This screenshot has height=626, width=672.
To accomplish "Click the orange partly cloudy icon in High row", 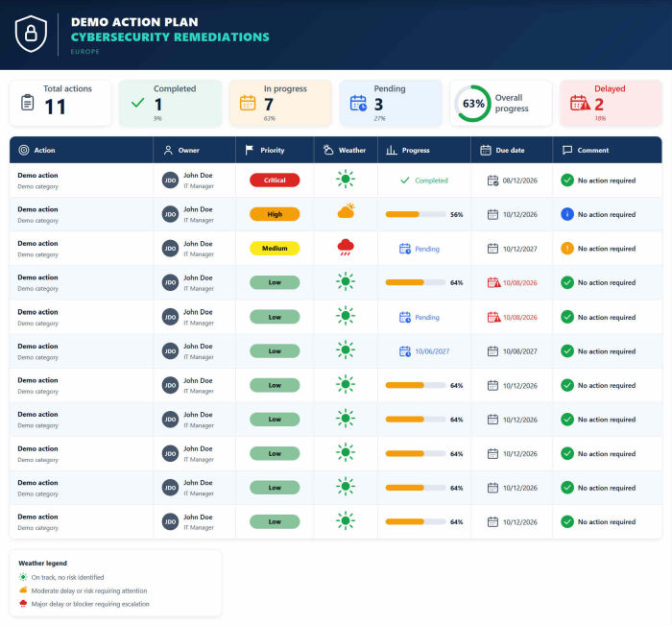I will point(347,210).
